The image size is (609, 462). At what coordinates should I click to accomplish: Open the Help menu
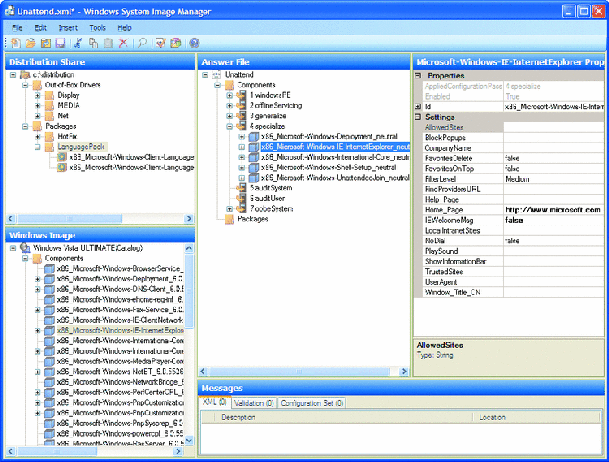click(125, 28)
